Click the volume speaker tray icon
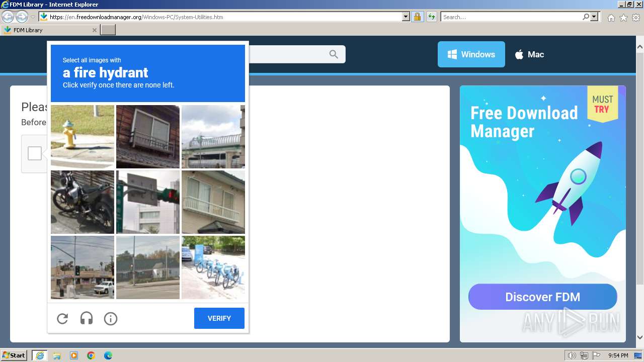Screen dimensions: 644x362 [572, 355]
